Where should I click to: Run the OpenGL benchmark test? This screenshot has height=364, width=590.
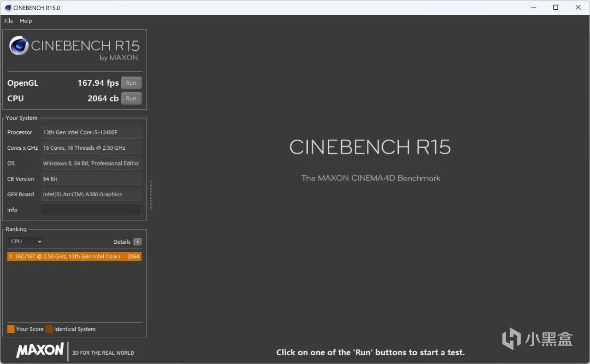point(131,83)
